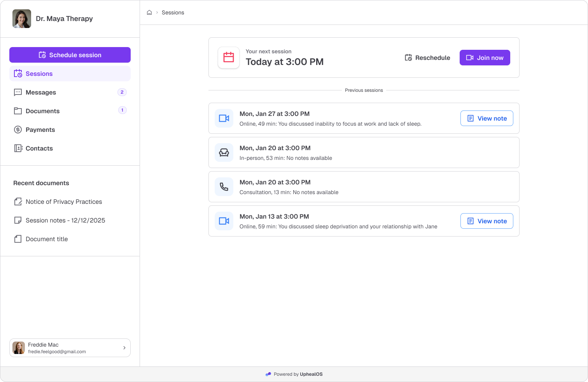
Task: Click the UphealOS logo in footer
Action: click(268, 374)
